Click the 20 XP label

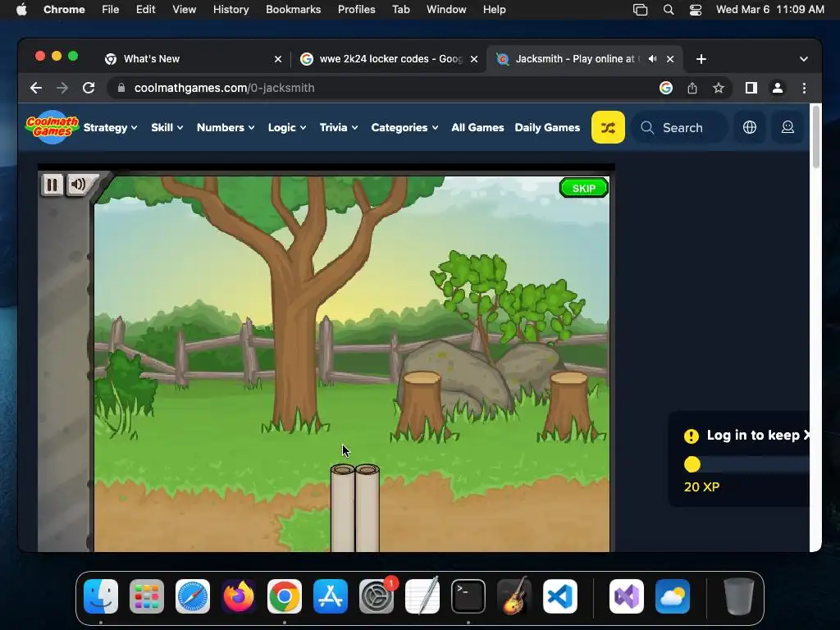[701, 487]
